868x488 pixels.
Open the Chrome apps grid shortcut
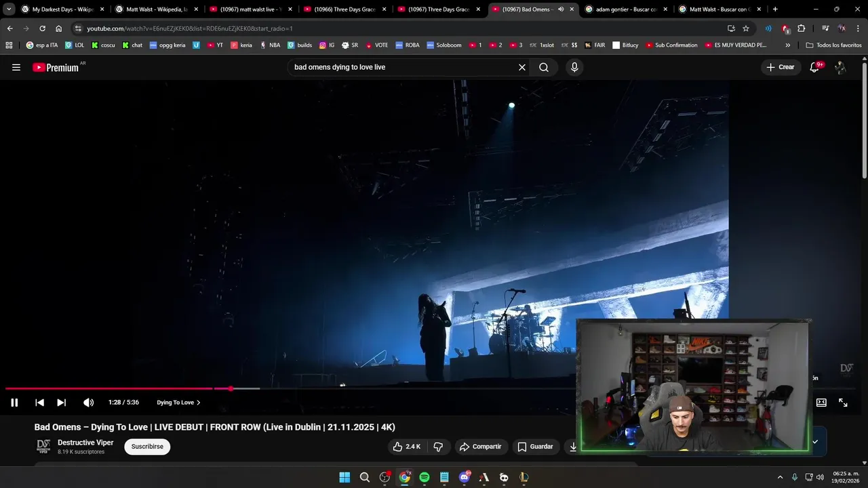click(x=9, y=45)
